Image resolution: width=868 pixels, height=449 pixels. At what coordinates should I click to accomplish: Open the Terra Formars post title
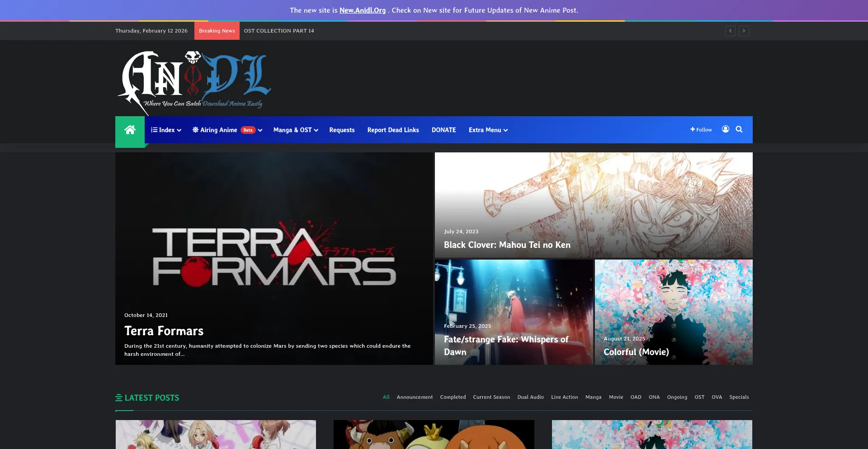click(x=164, y=331)
